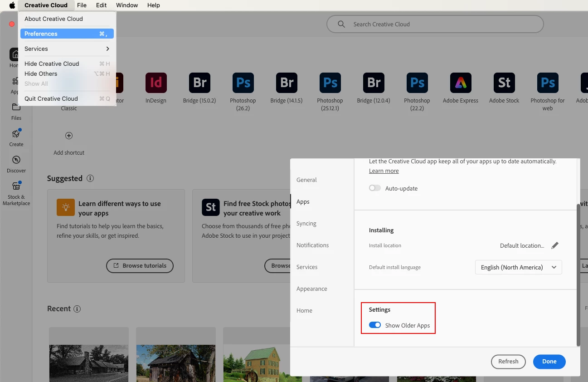Click the preferences panel scrollbar
This screenshot has height=382, width=588.
(x=578, y=274)
